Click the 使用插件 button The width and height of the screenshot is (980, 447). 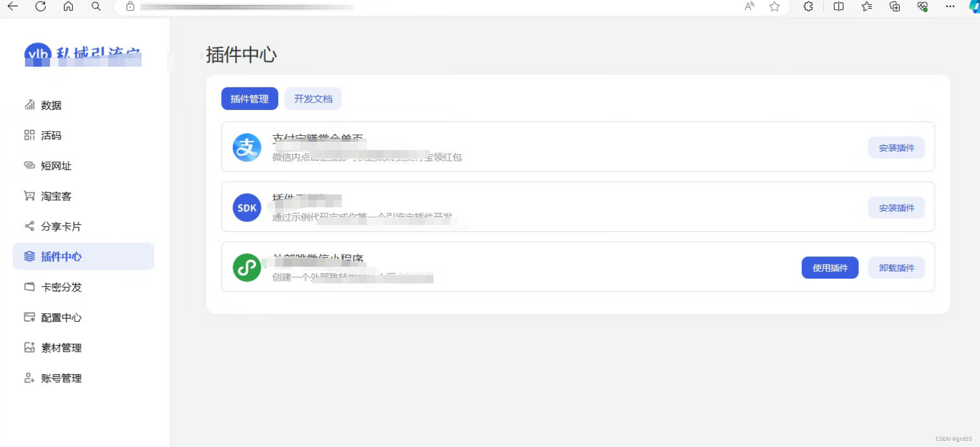click(830, 267)
